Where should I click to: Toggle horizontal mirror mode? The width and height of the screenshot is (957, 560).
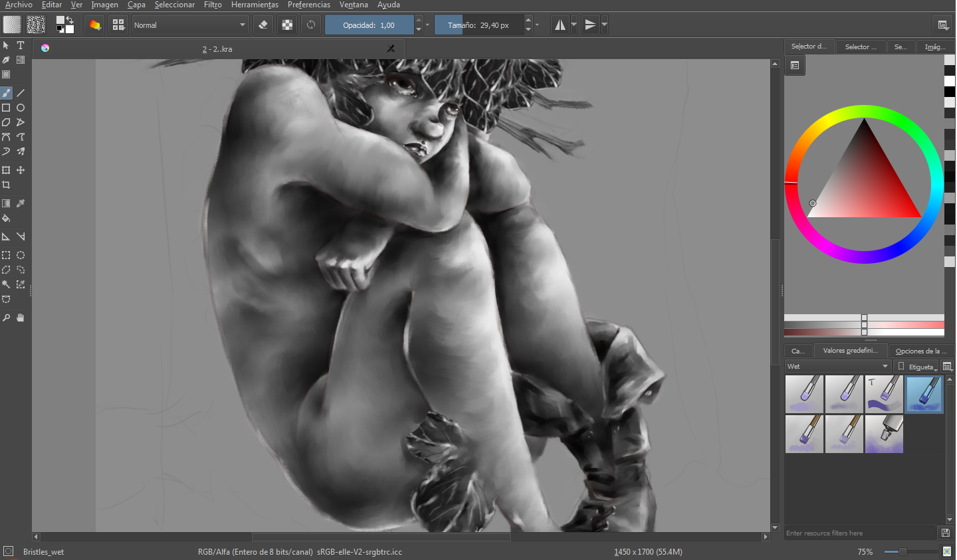[x=560, y=25]
